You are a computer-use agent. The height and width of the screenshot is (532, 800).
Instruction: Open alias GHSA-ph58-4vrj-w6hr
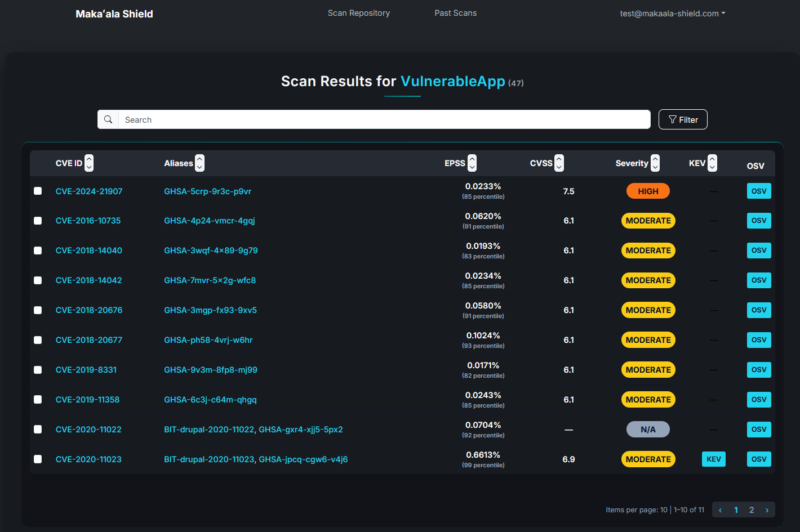click(208, 340)
